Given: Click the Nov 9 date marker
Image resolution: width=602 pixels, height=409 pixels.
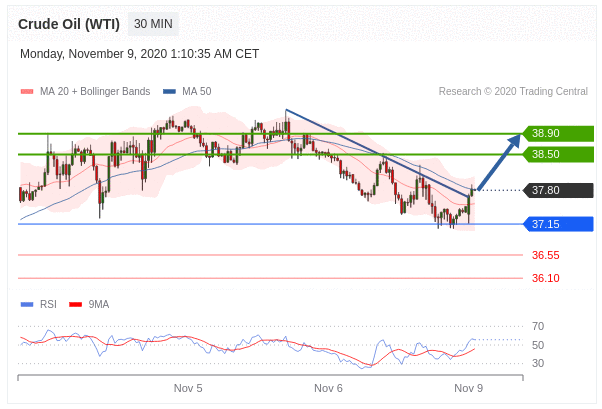Looking at the screenshot, I should point(468,388).
